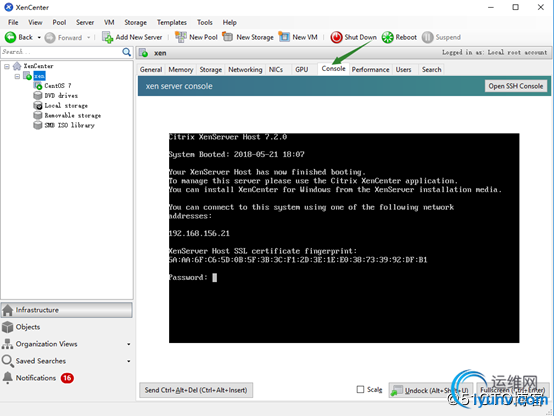The width and height of the screenshot is (554, 416).
Task: Select Local storage in the tree
Action: [x=66, y=106]
